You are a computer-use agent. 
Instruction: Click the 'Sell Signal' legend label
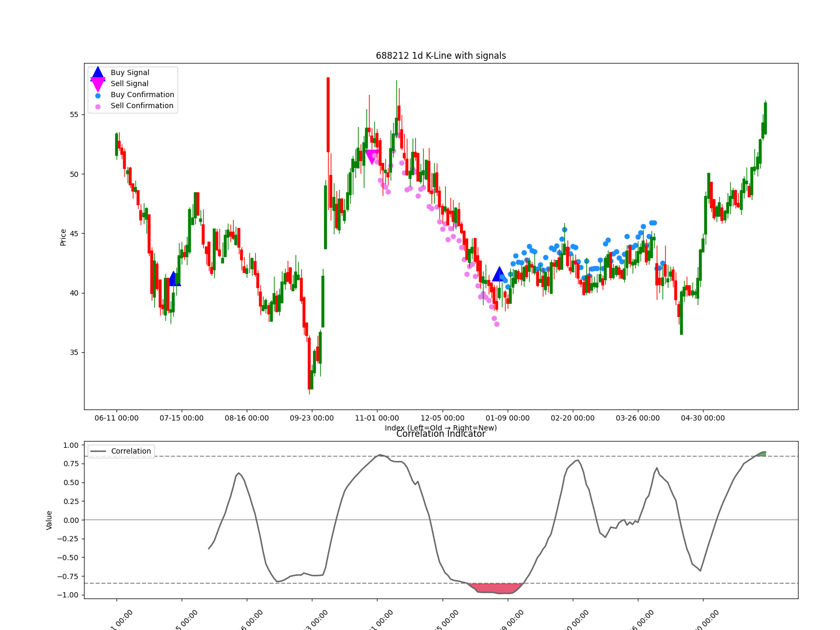click(x=129, y=84)
